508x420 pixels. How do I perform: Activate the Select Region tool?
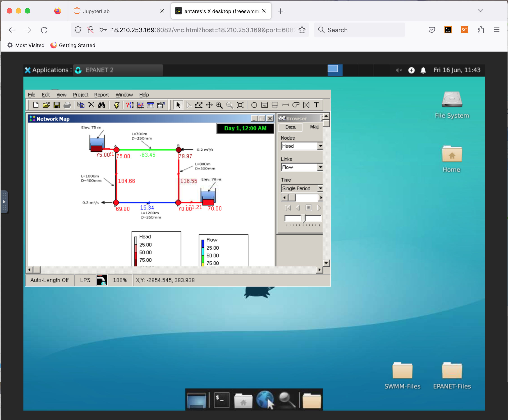pos(199,105)
